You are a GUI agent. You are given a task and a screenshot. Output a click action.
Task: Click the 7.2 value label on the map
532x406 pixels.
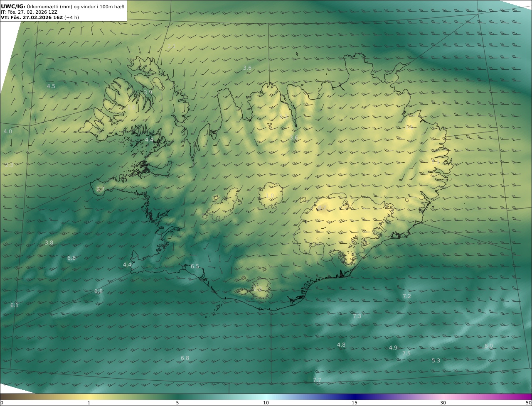click(x=407, y=296)
